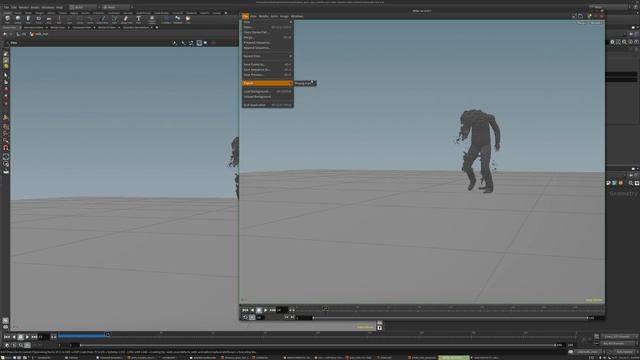Select the File shelf tool
This screenshot has width=640, height=360.
188,20
